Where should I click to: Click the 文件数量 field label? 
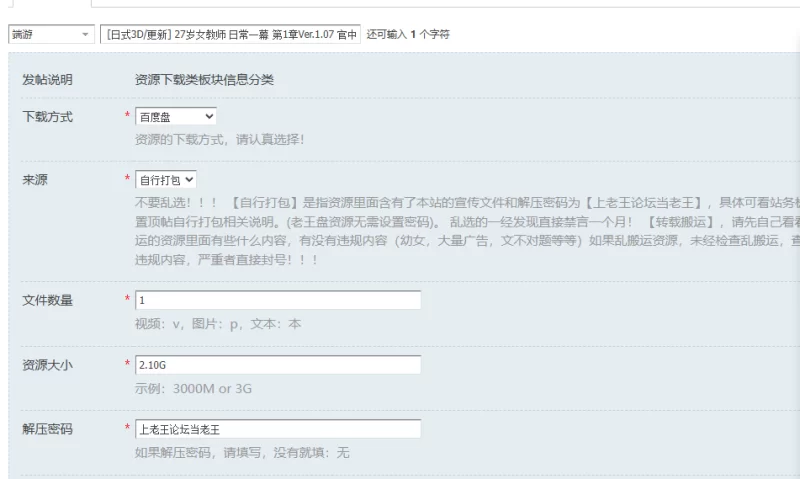pyautogui.click(x=47, y=300)
